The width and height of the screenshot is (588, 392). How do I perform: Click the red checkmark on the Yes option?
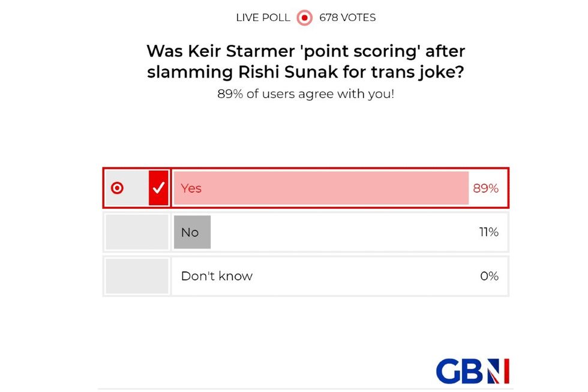[x=158, y=187]
